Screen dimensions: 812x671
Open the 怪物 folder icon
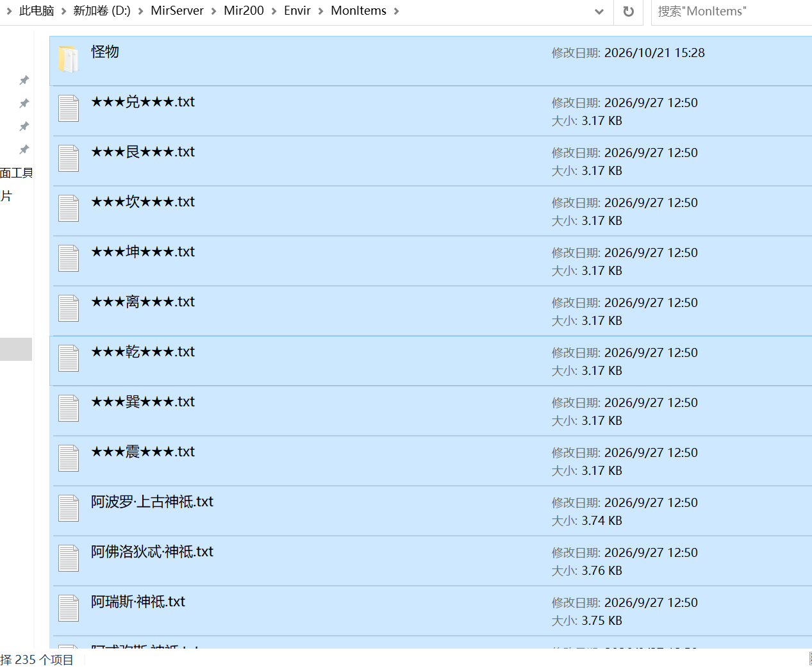pos(69,59)
